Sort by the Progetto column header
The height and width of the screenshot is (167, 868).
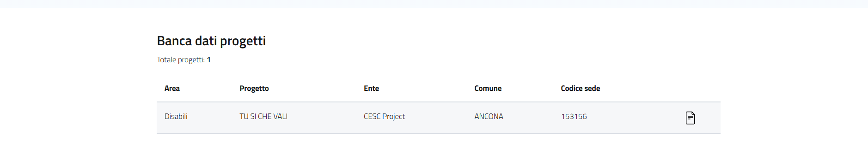[x=254, y=88]
